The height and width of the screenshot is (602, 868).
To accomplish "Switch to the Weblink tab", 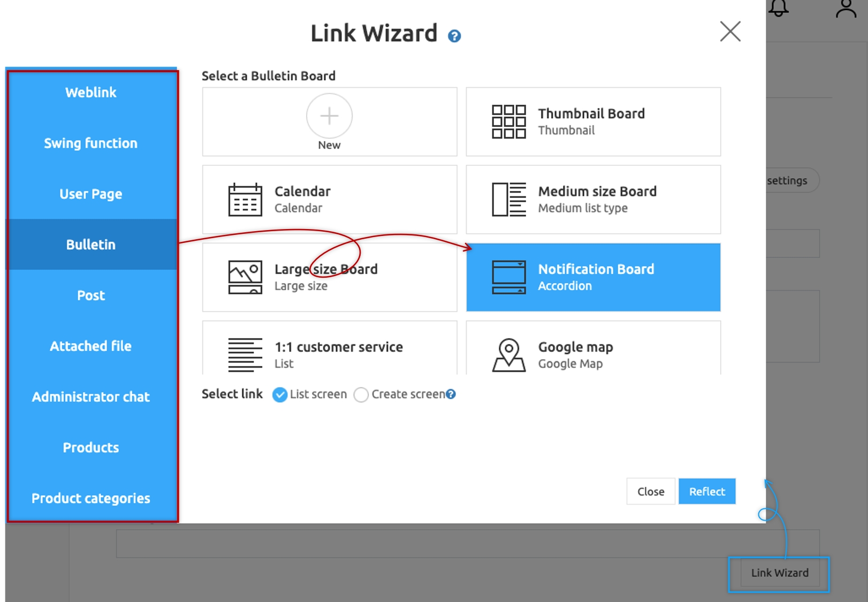I will pos(91,93).
